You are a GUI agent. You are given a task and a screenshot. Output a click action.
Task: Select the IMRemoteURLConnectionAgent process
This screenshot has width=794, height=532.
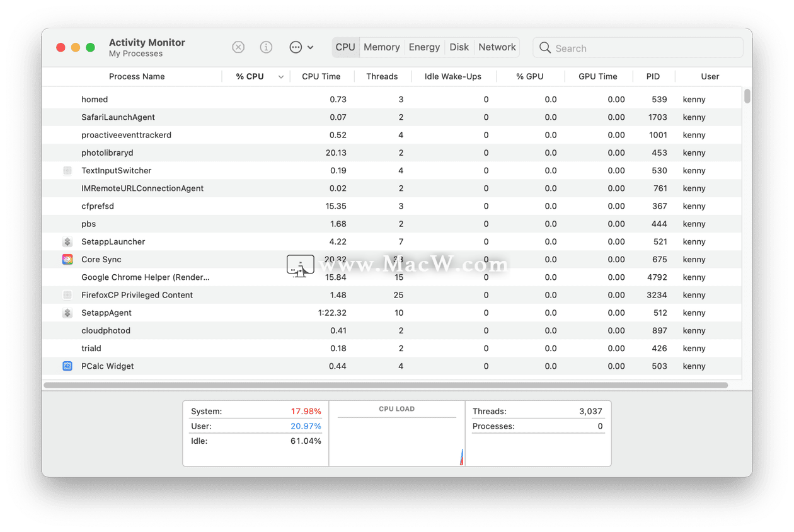pyautogui.click(x=142, y=188)
